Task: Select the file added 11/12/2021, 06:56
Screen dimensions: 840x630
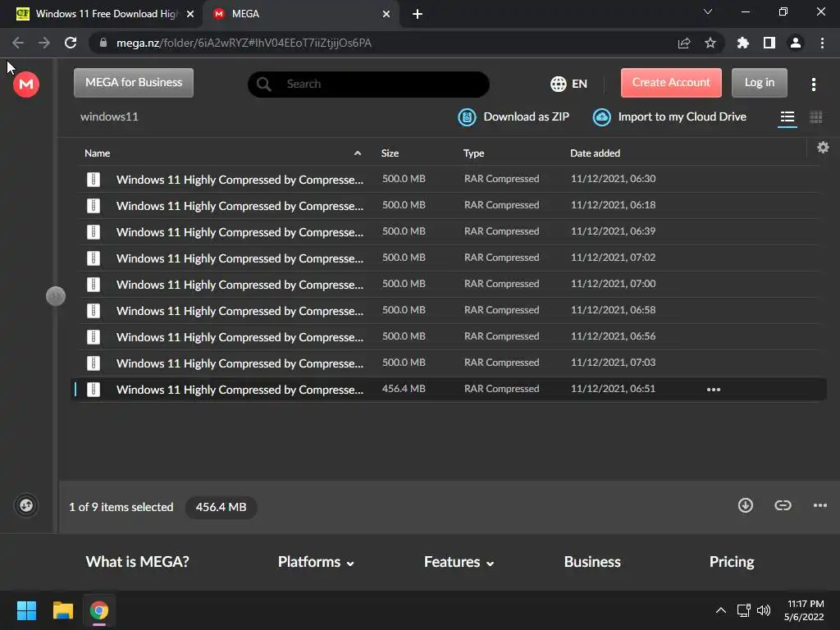Action: (449, 337)
